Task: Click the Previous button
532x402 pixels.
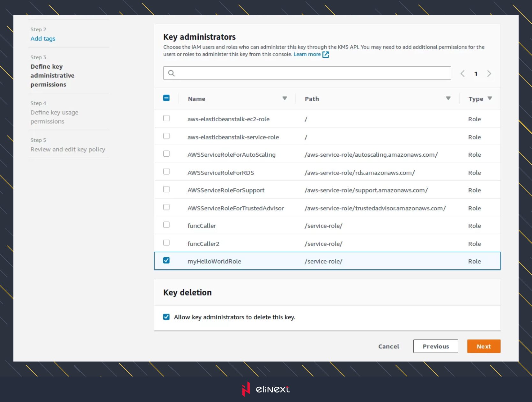Action: pyautogui.click(x=435, y=346)
